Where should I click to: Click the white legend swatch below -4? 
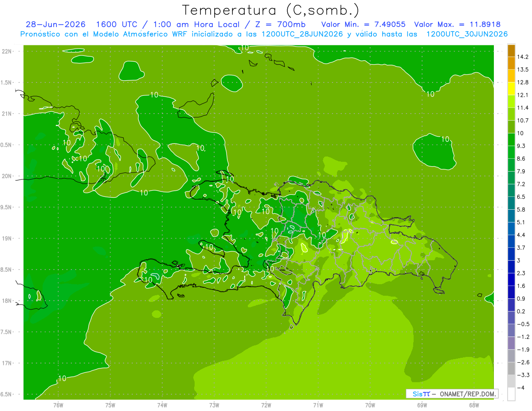[x=511, y=394]
